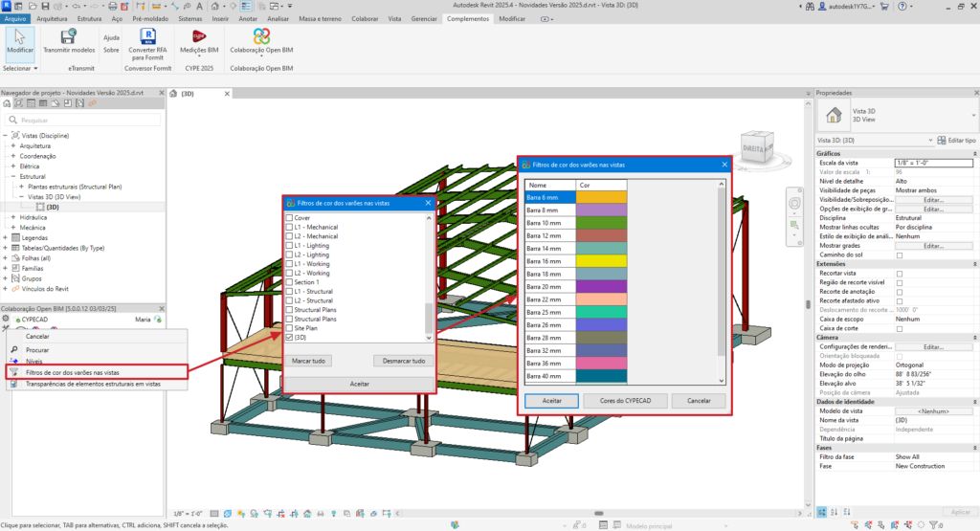Click the settings gear in Colaboração Open BIM panel
This screenshot has width=980, height=531.
tap(6, 319)
